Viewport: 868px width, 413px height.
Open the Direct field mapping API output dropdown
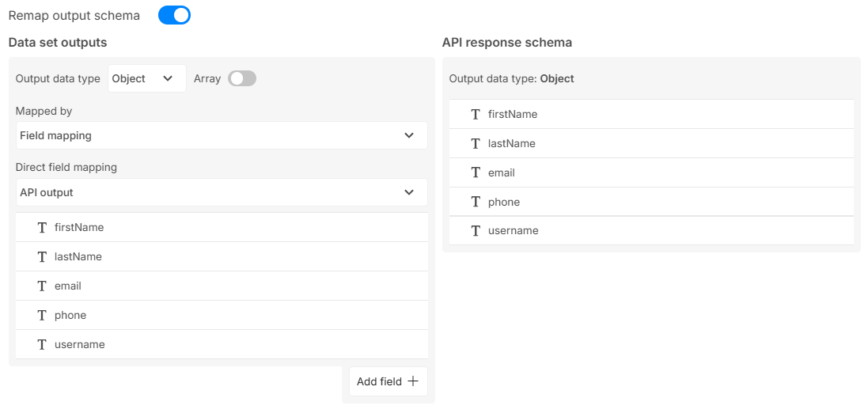(222, 192)
